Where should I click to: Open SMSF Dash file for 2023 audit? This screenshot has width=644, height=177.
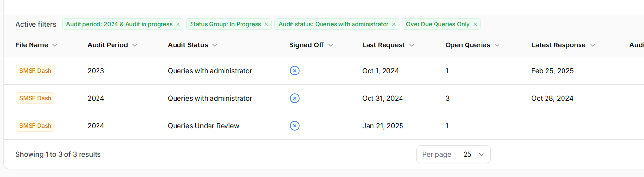pos(35,71)
